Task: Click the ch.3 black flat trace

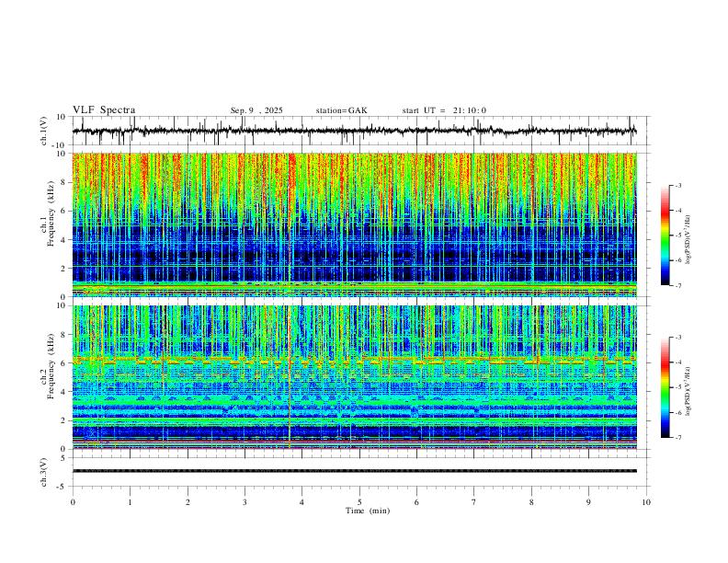Action: pos(354,471)
